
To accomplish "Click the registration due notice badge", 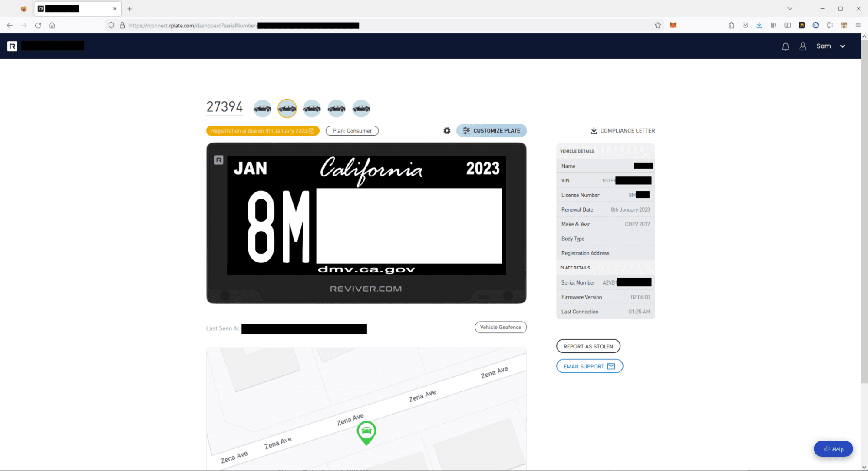I will [263, 131].
